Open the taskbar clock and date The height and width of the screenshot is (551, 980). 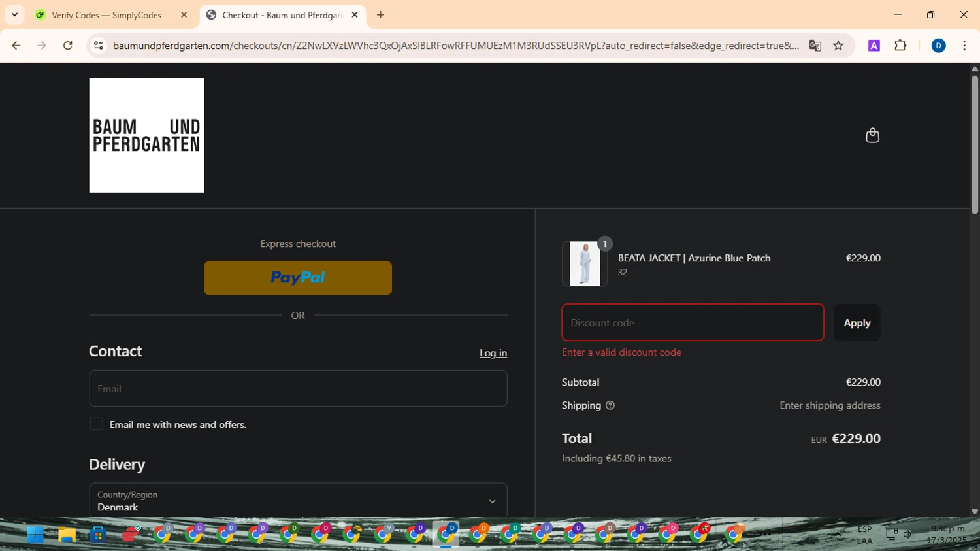click(948, 535)
